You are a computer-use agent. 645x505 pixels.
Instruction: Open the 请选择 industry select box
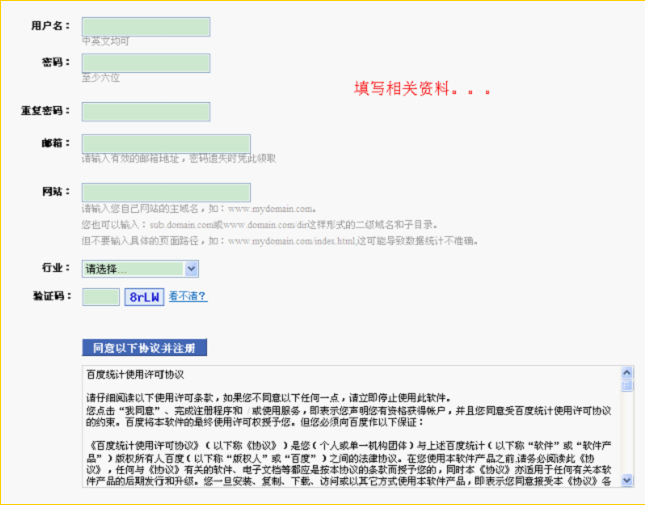133,269
